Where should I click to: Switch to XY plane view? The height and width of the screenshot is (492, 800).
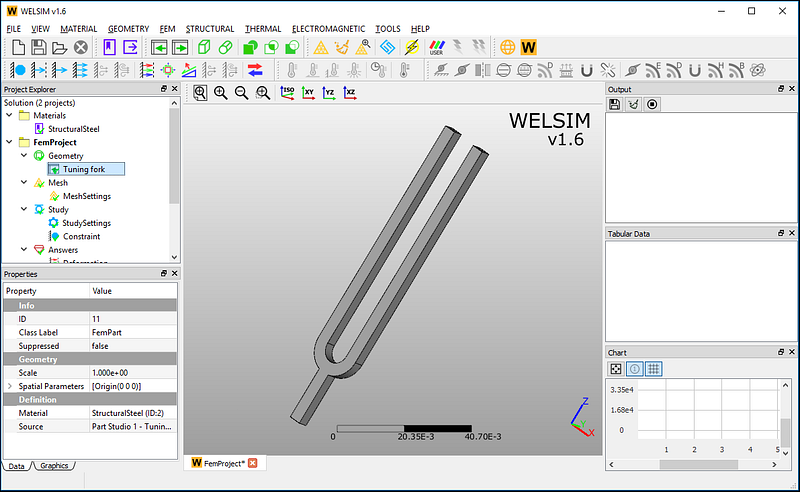pos(308,93)
